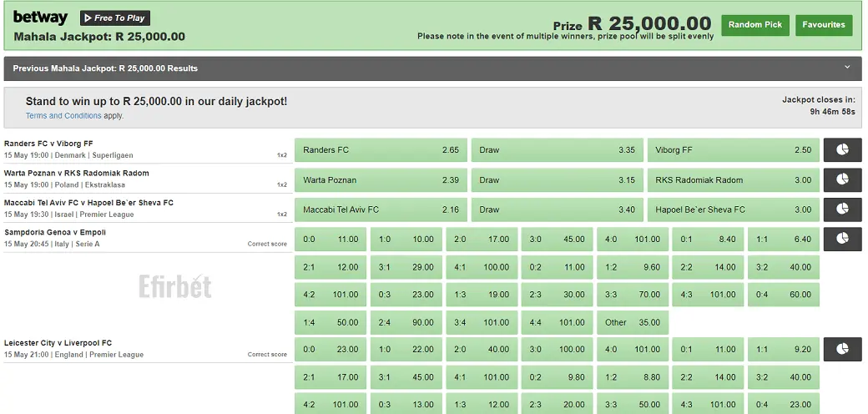Screen dimensions: 868x414
Task: Select Draw at 3.15 for Warta Poznan match
Action: 557,180
